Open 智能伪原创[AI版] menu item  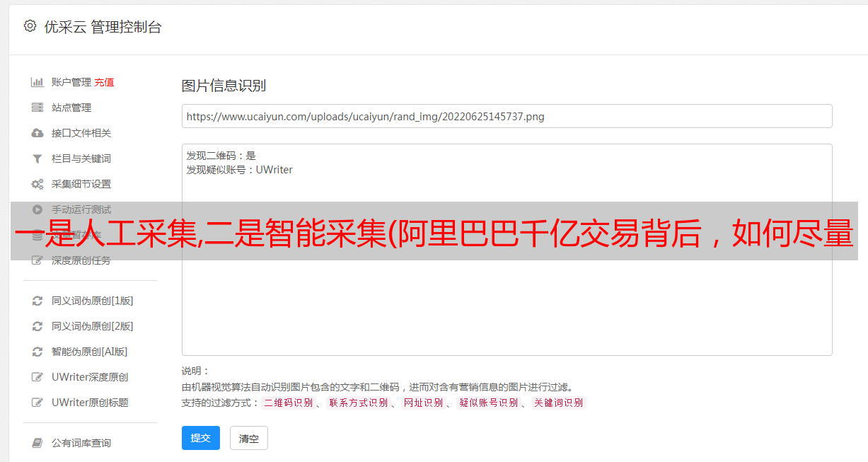pos(90,352)
